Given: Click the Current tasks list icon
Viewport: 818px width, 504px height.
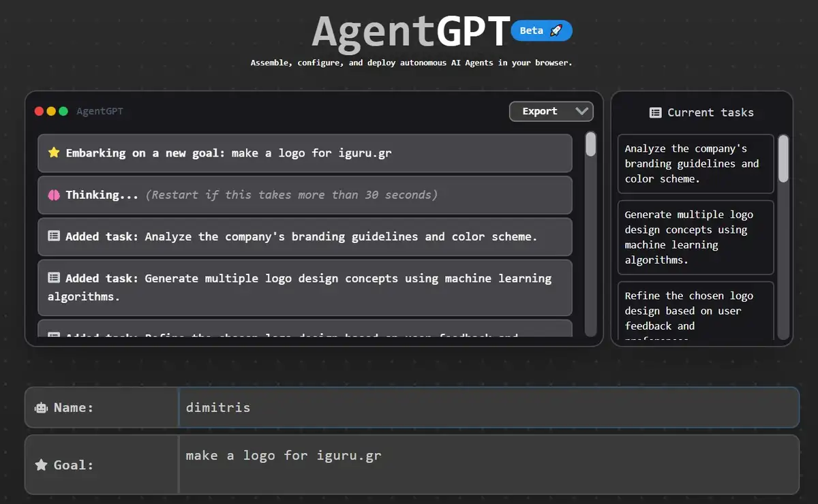Looking at the screenshot, I should (x=655, y=112).
